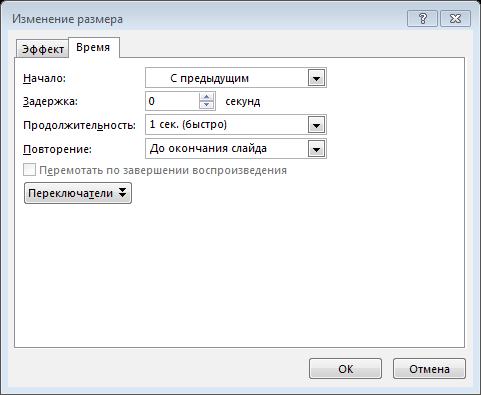Expand the Переключатели button
Viewport: 481px width, 395px height.
click(78, 193)
